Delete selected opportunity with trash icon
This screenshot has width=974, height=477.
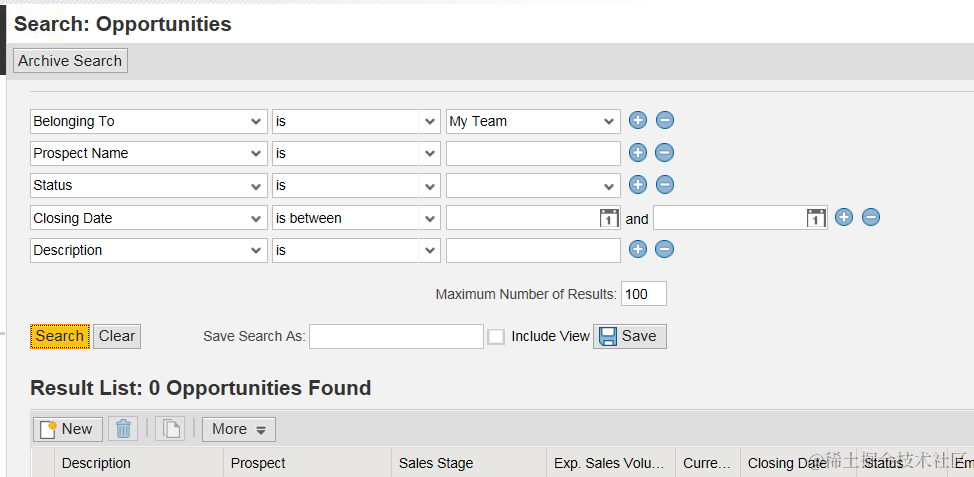click(123, 429)
